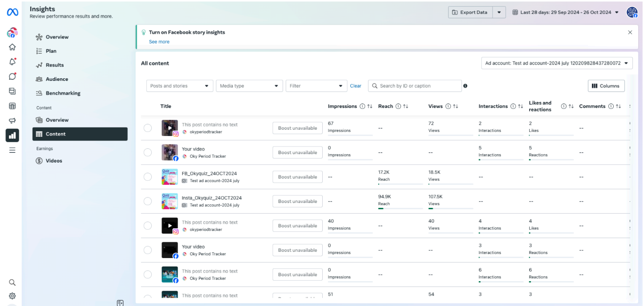Click the search magnifier in left rail
Screen dimensions: 644x306
coord(12,282)
